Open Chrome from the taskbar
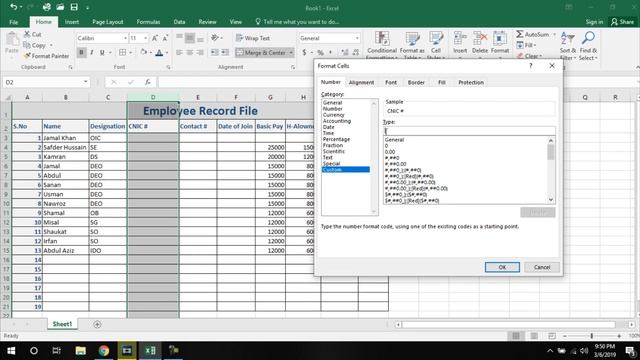Viewport: 640px width, 360px height. 104,351
